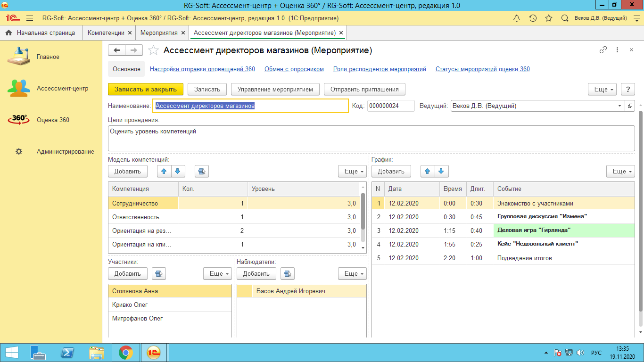Move competency down in the list
644x362 pixels.
[x=178, y=171]
